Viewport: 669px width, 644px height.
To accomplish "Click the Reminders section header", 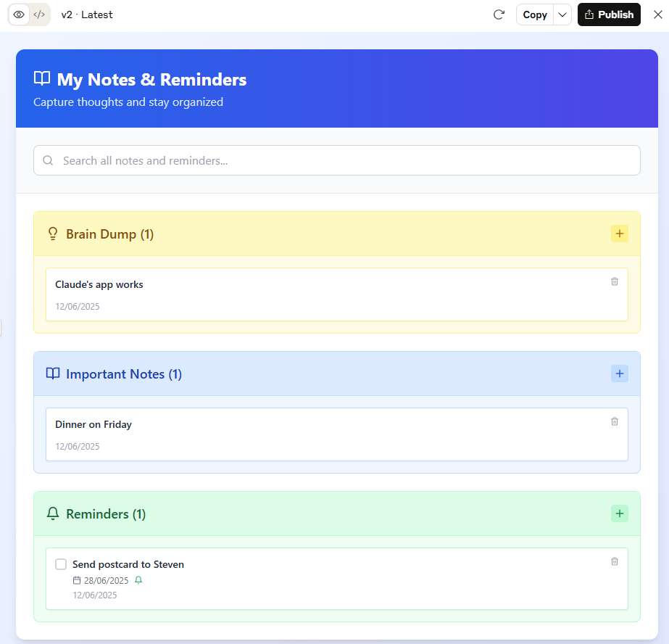I will tap(106, 514).
